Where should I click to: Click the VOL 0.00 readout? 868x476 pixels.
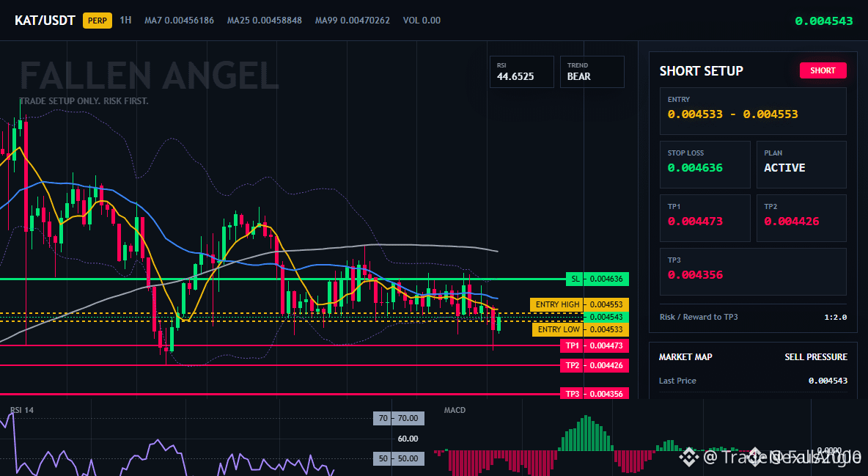pos(422,21)
